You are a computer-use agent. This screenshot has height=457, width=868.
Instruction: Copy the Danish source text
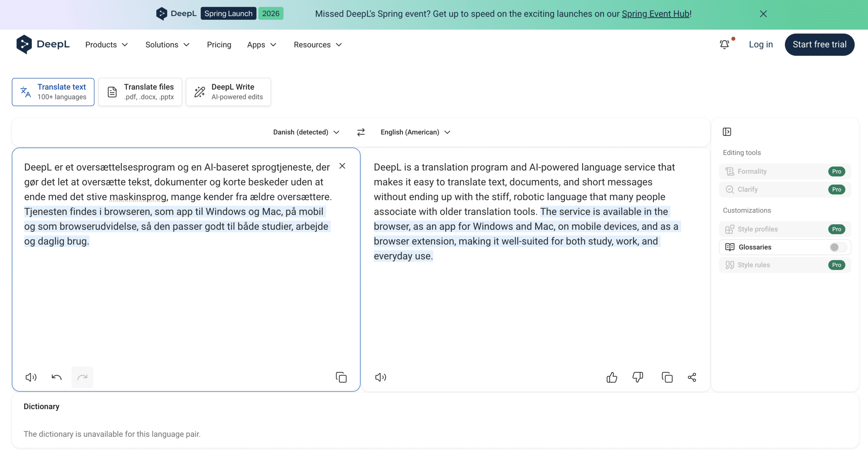[x=341, y=377]
